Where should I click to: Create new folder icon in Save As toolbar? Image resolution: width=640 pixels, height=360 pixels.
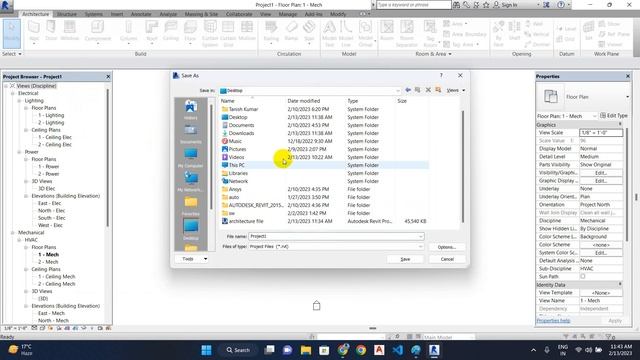point(438,90)
